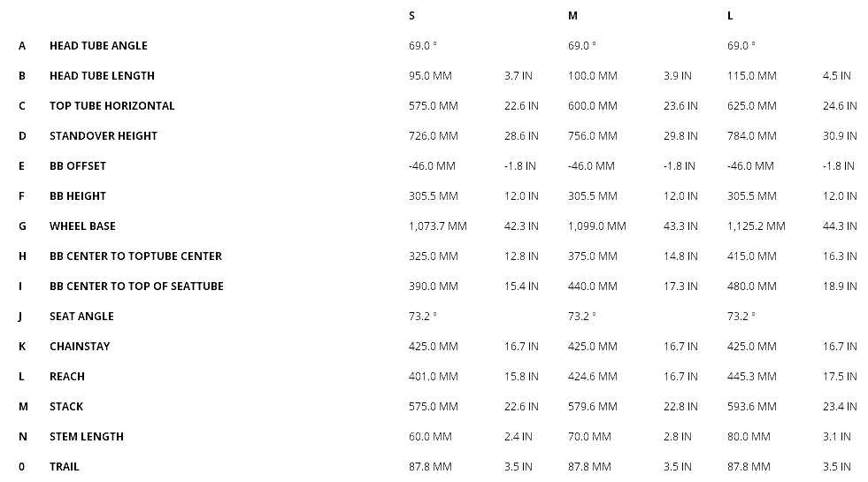868x482 pixels.
Task: Click the BB OFFSET row label
Action: [78, 166]
